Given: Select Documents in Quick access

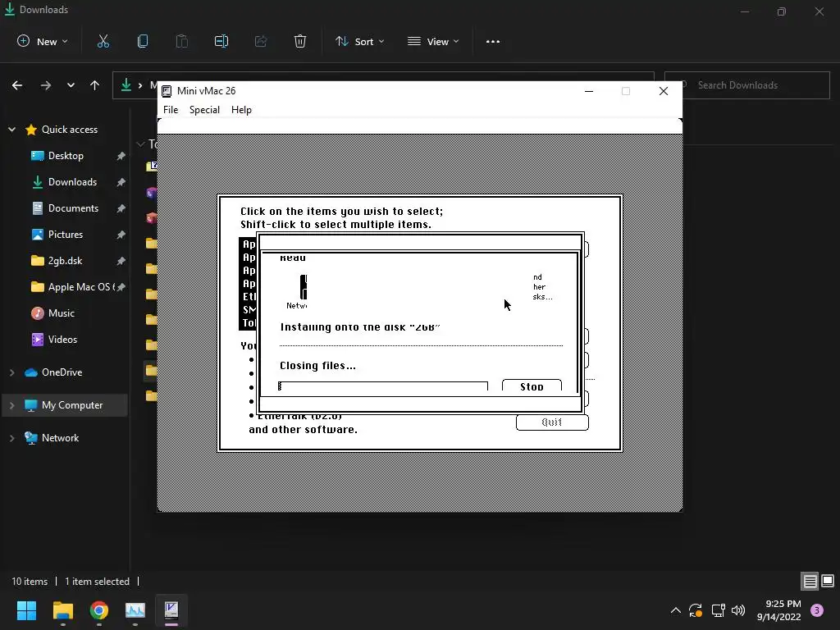Looking at the screenshot, I should point(73,208).
